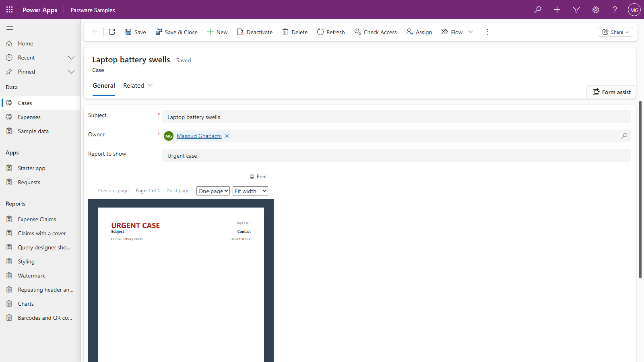Refresh the form
Screen dimensions: 644x362
point(331,32)
